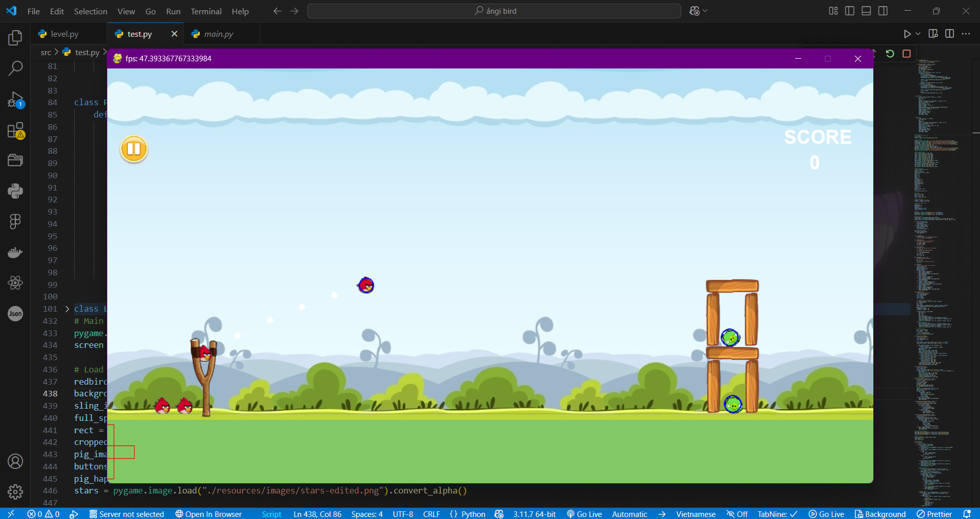Open the Manage settings gear
Screen dimensions: 980x519
click(x=15, y=491)
